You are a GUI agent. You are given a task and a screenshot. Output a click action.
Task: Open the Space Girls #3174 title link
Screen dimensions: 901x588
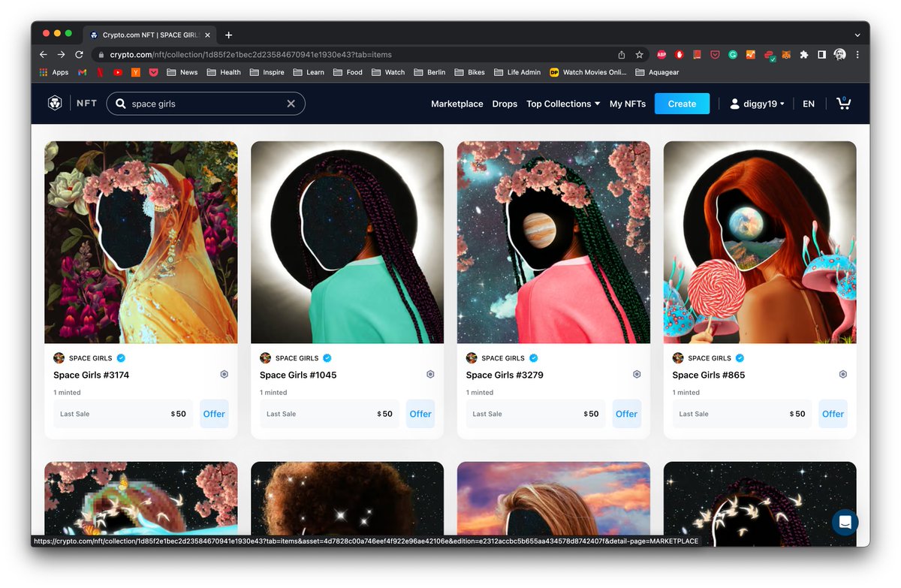pyautogui.click(x=92, y=375)
